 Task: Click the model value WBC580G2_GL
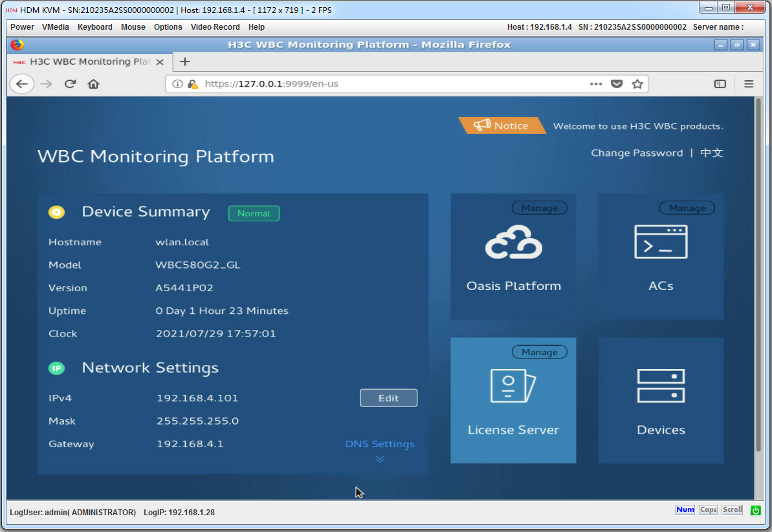tap(198, 265)
